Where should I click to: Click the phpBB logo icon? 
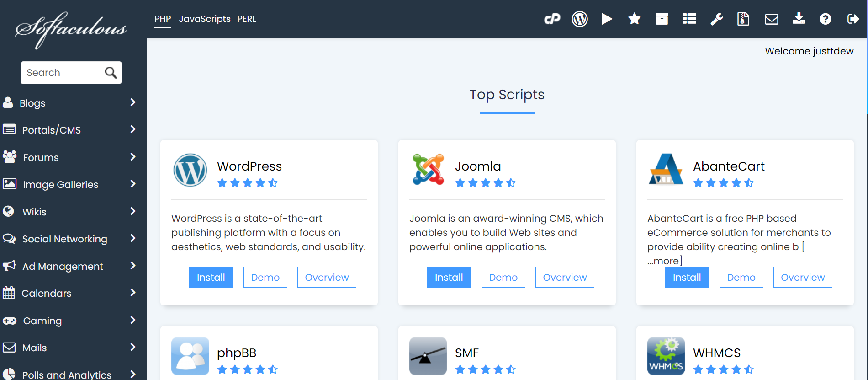point(190,356)
